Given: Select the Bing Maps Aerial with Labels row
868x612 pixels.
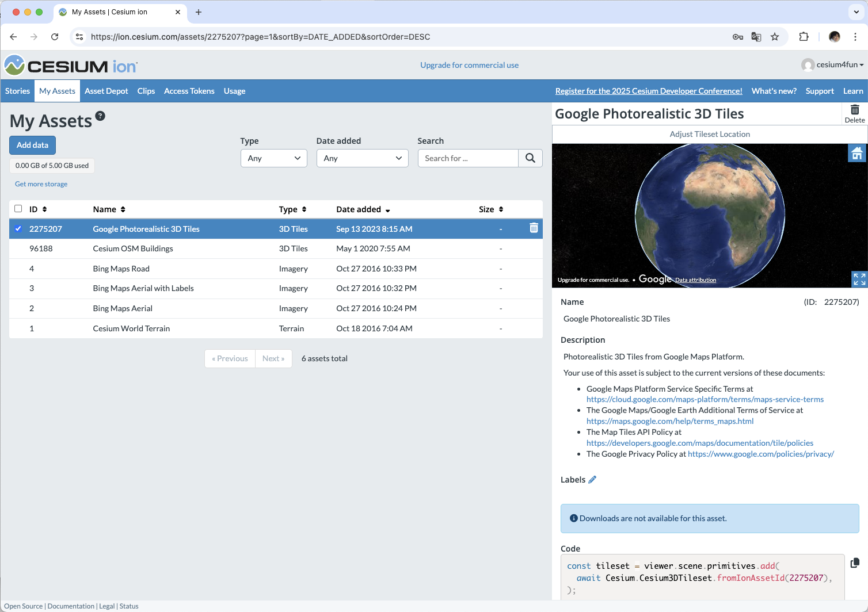Looking at the screenshot, I should tap(276, 288).
